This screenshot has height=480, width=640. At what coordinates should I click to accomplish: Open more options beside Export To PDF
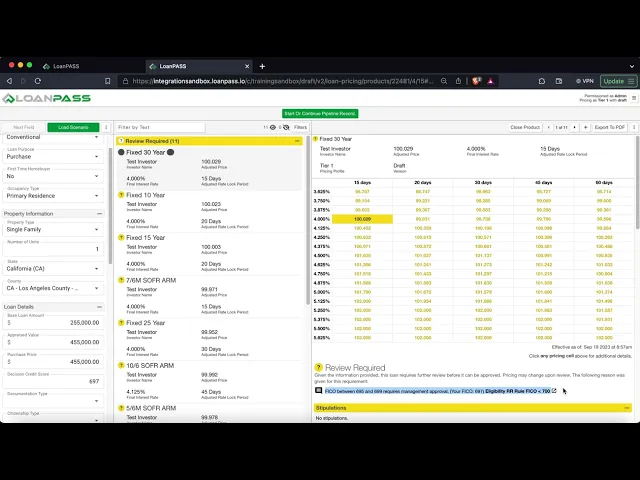click(634, 127)
